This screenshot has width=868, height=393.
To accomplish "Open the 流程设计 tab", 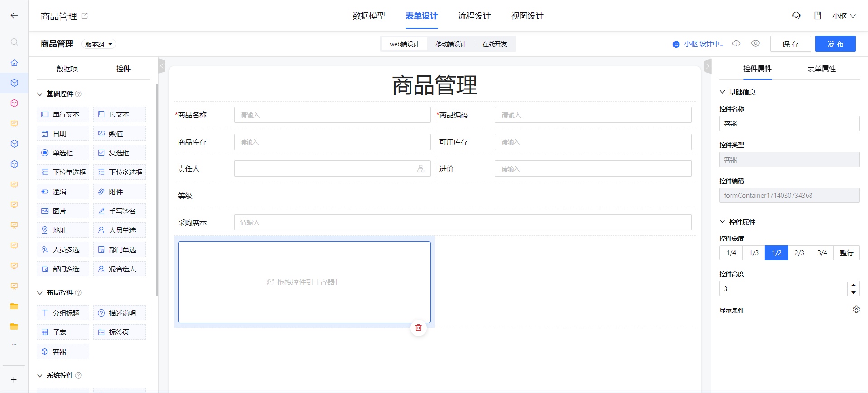I will pyautogui.click(x=474, y=16).
